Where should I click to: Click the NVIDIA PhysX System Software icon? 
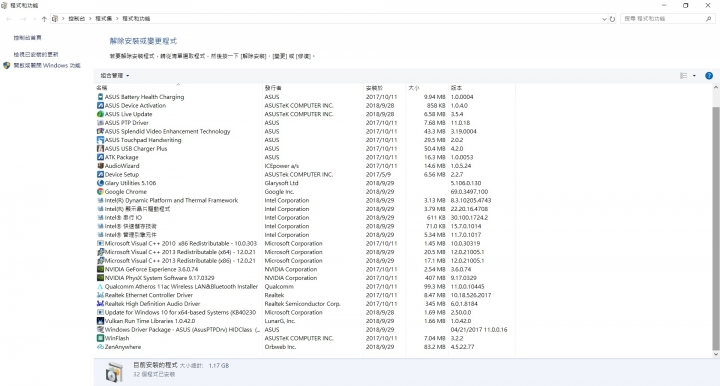tap(101, 278)
